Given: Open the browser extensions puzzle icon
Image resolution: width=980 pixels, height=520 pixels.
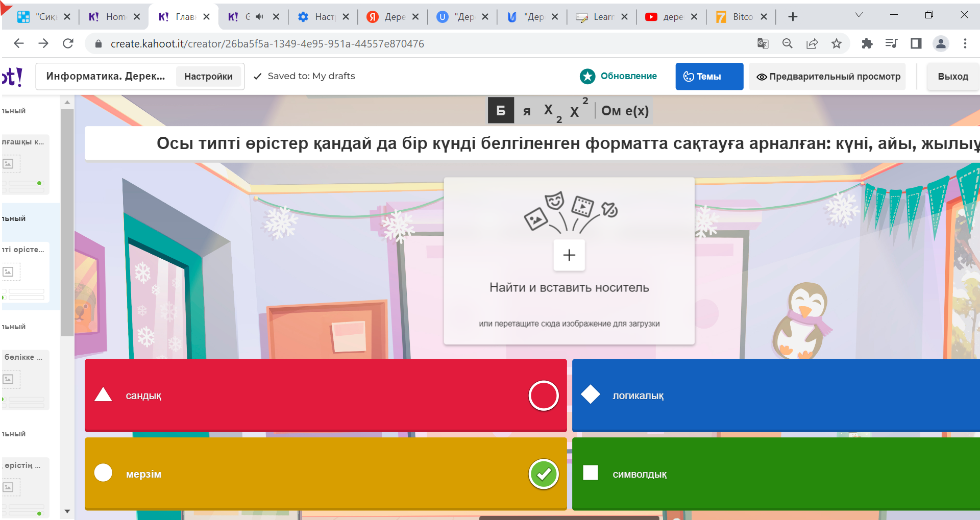Looking at the screenshot, I should (x=867, y=43).
